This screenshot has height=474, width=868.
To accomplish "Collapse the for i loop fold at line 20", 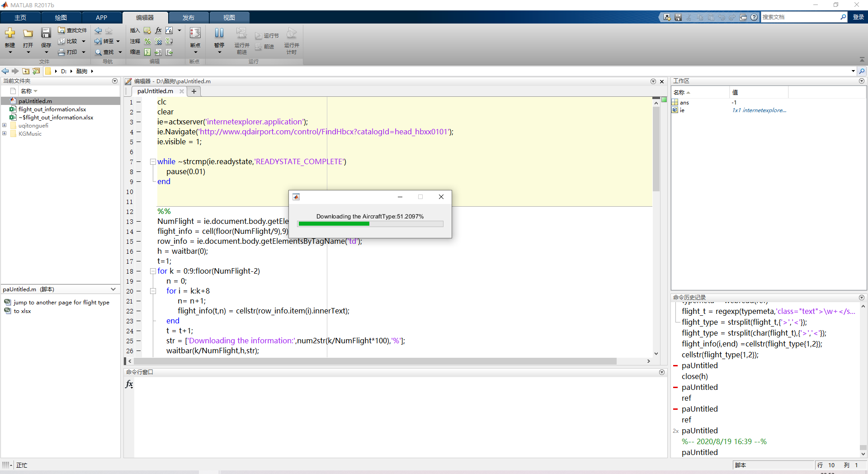I will coord(153,291).
